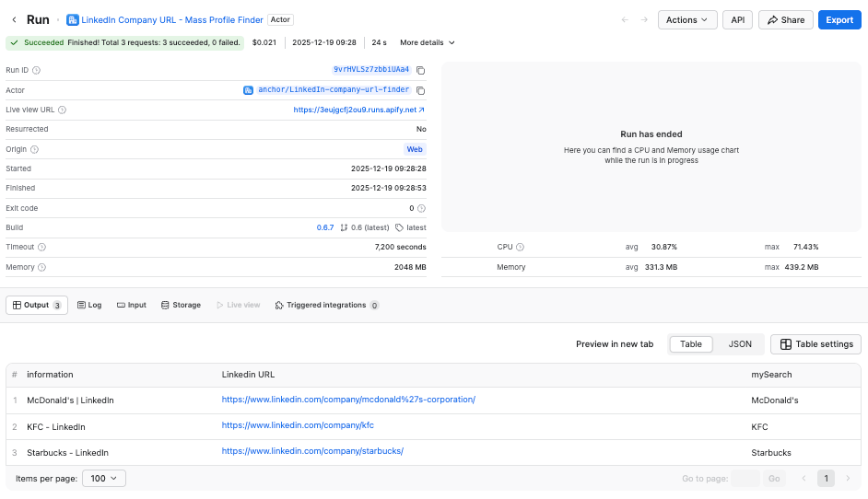Go to next page of results

tap(848, 479)
